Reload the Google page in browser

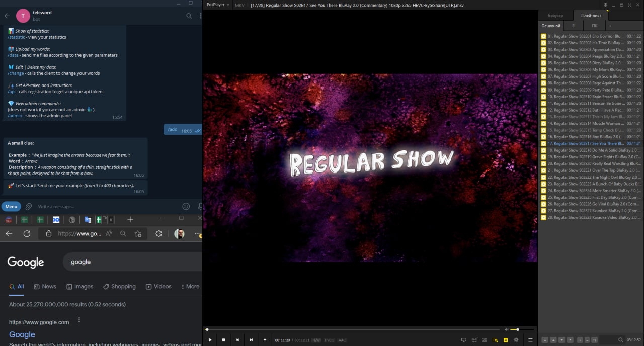click(x=27, y=234)
